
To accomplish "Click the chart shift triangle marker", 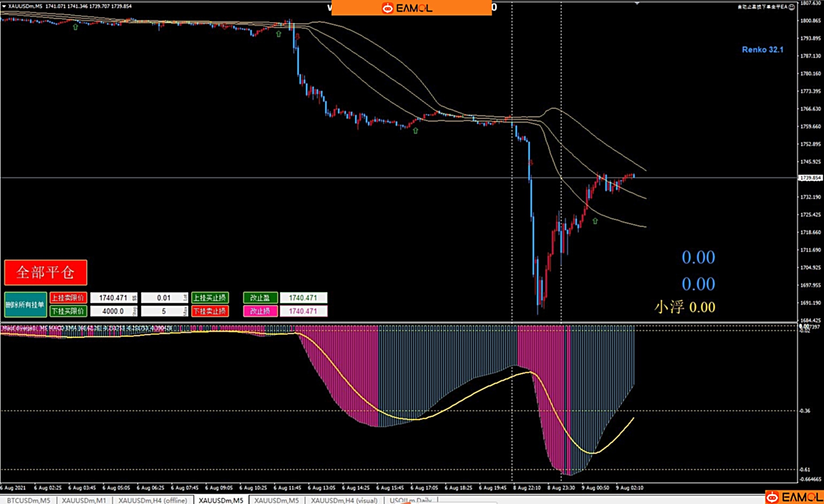I will click(x=637, y=3).
